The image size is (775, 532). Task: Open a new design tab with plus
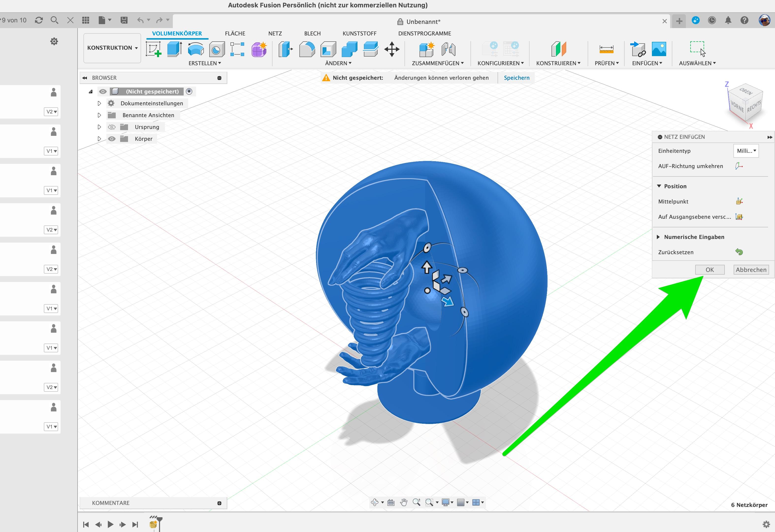tap(679, 21)
